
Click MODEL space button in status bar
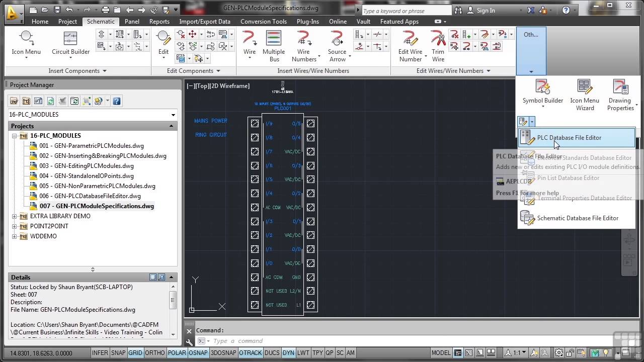(441, 353)
